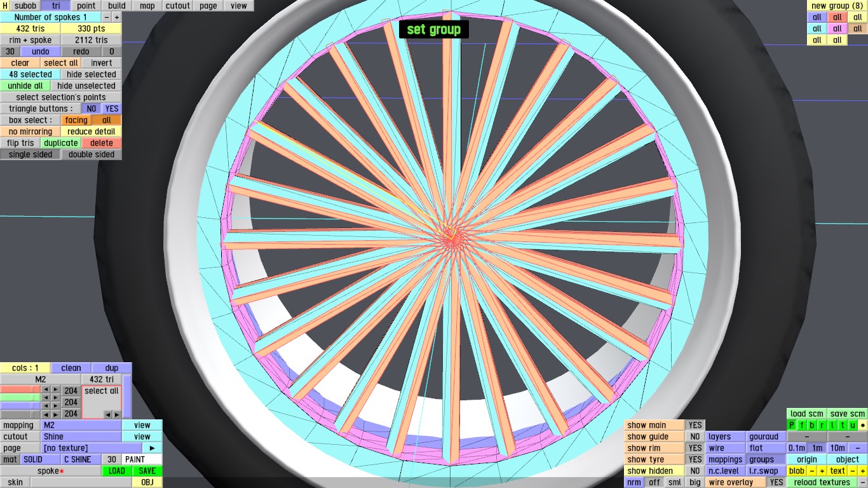Click the 'set group' label

coord(434,29)
